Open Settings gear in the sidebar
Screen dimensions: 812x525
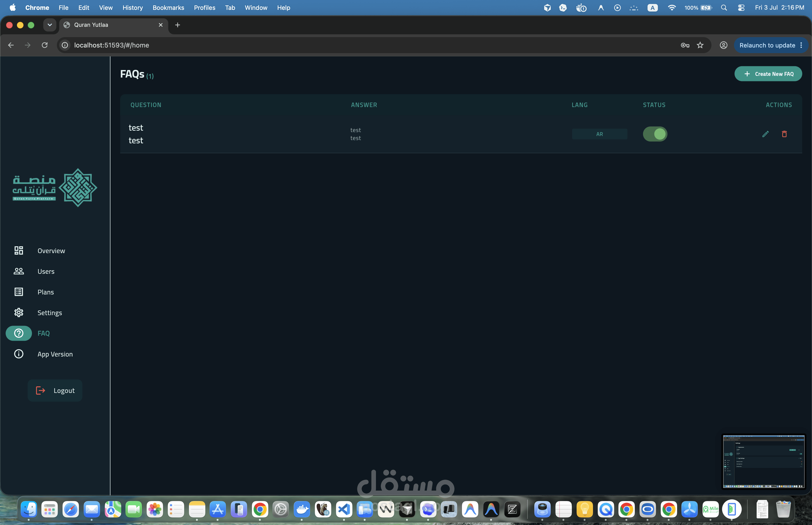tap(19, 313)
